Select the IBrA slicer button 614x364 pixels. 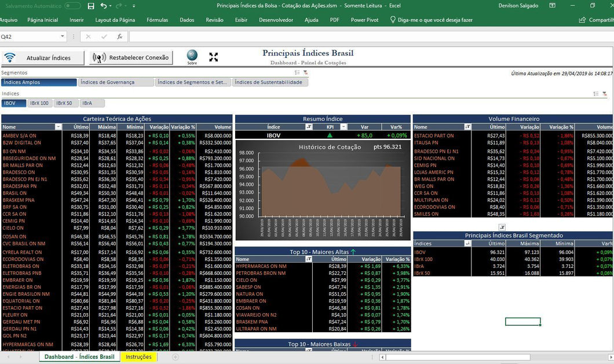coord(92,104)
